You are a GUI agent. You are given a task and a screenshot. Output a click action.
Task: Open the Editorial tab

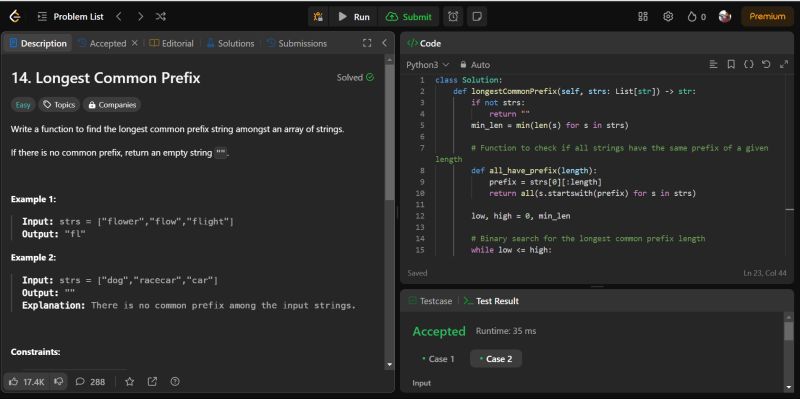[x=171, y=44]
